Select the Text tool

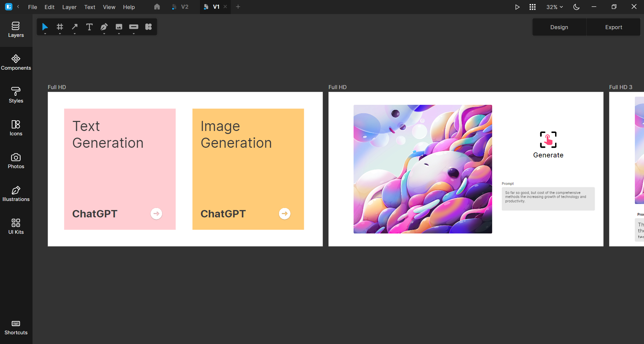tap(89, 27)
